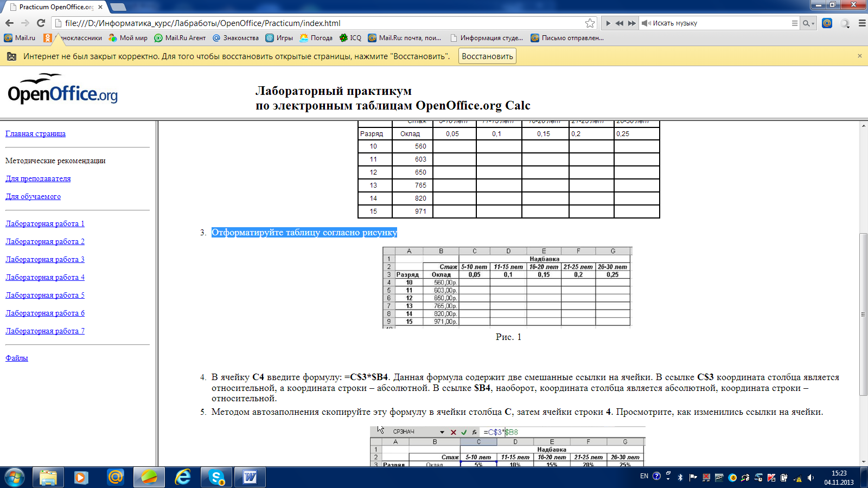The height and width of the screenshot is (488, 868).
Task: Open the browser main menu icon
Action: (861, 23)
